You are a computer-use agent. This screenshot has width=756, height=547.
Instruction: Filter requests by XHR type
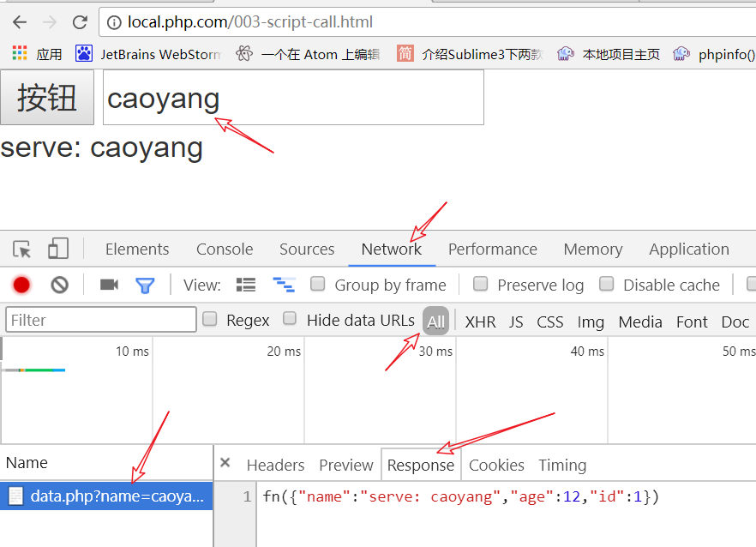[480, 322]
